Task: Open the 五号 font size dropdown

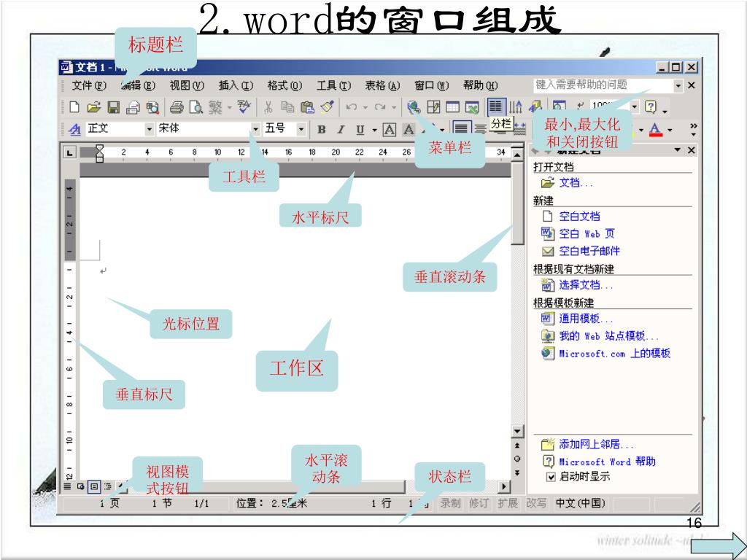Action: tap(301, 128)
